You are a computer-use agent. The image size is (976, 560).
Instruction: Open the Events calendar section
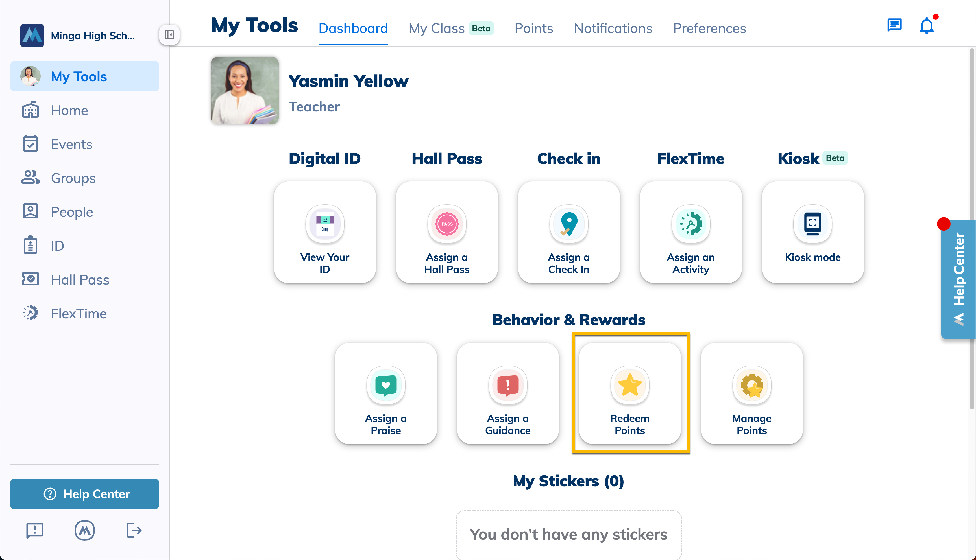71,144
